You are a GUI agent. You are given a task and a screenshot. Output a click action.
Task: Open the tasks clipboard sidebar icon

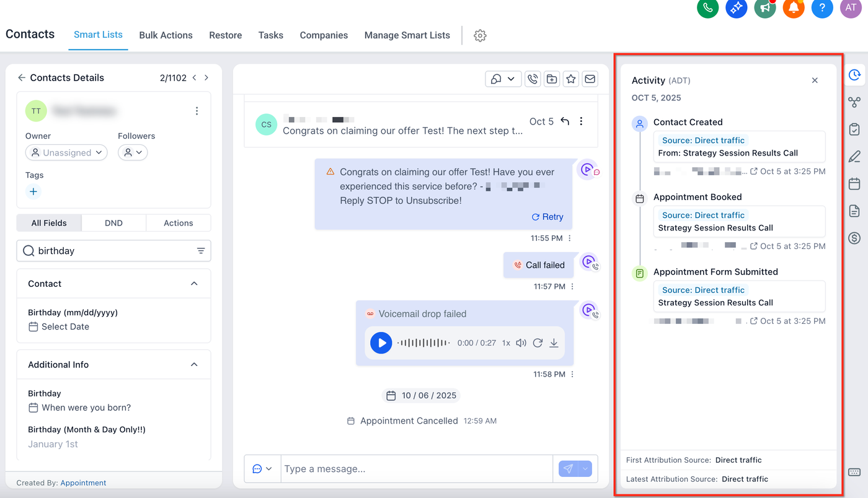(854, 129)
